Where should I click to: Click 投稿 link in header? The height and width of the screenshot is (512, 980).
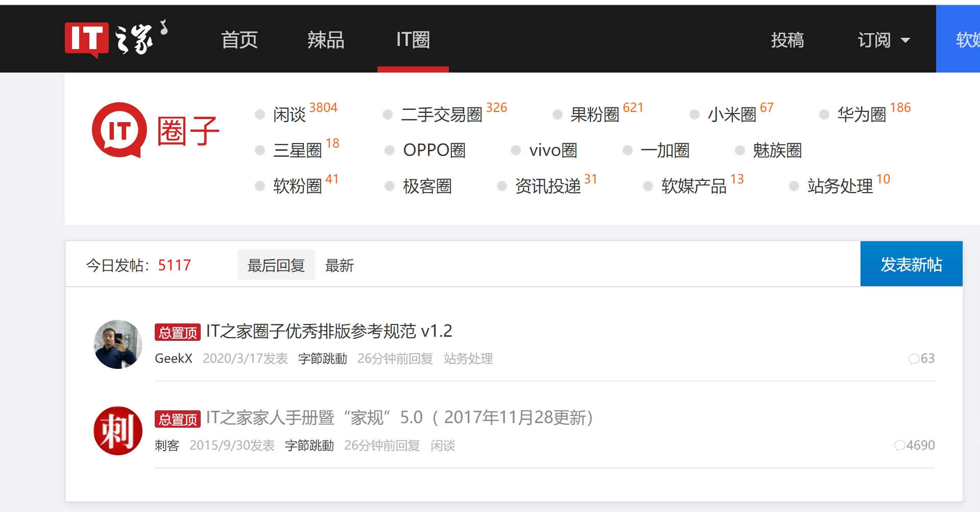click(x=787, y=40)
